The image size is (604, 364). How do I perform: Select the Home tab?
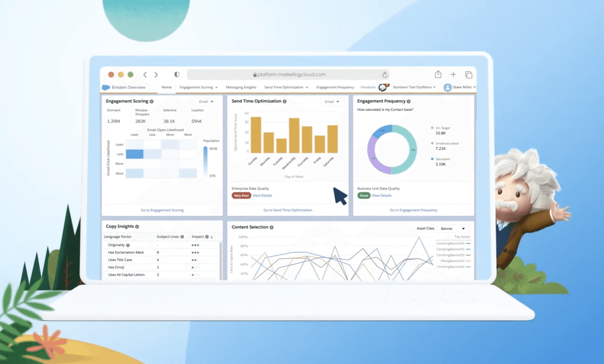pyautogui.click(x=166, y=87)
